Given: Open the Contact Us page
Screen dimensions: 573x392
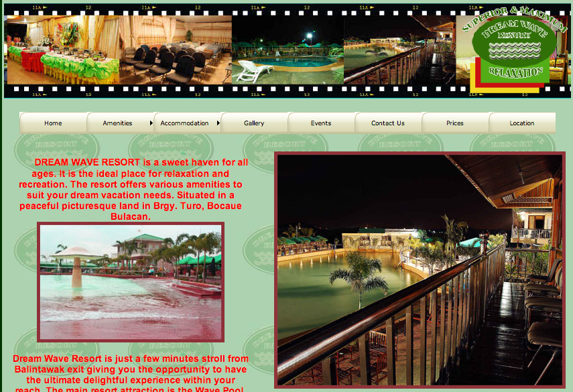Looking at the screenshot, I should point(388,123).
